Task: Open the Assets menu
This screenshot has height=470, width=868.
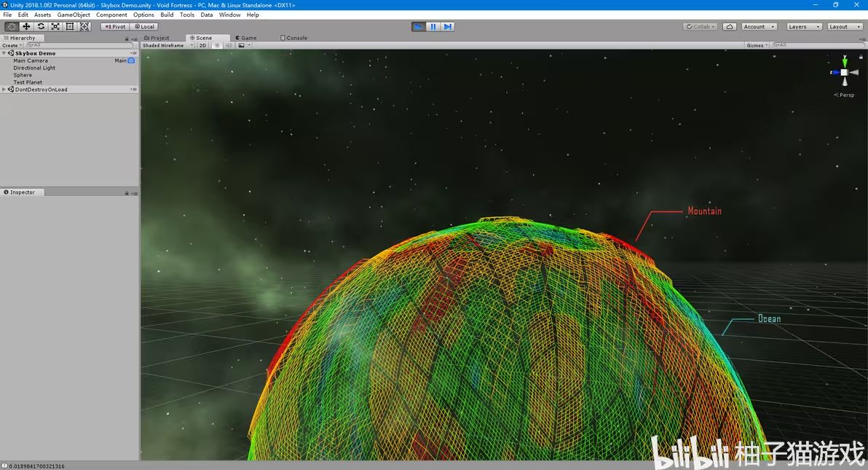Action: pos(43,15)
